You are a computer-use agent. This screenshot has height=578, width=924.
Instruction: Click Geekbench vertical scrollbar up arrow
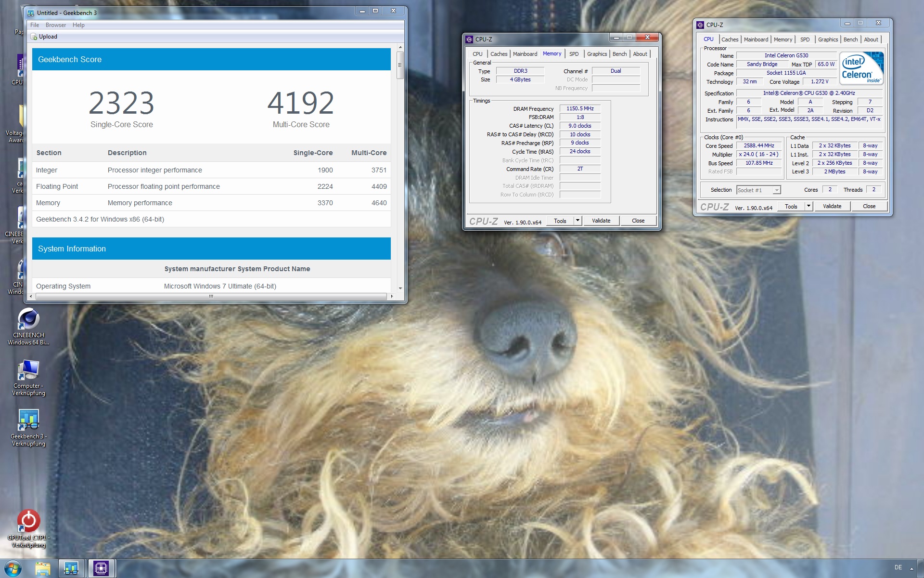coord(400,47)
